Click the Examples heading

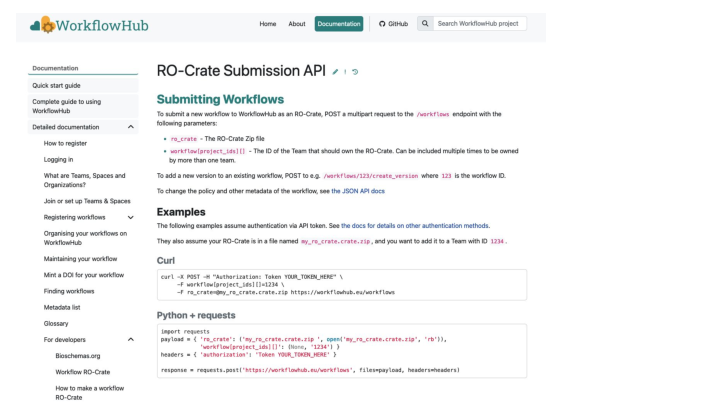click(x=181, y=212)
